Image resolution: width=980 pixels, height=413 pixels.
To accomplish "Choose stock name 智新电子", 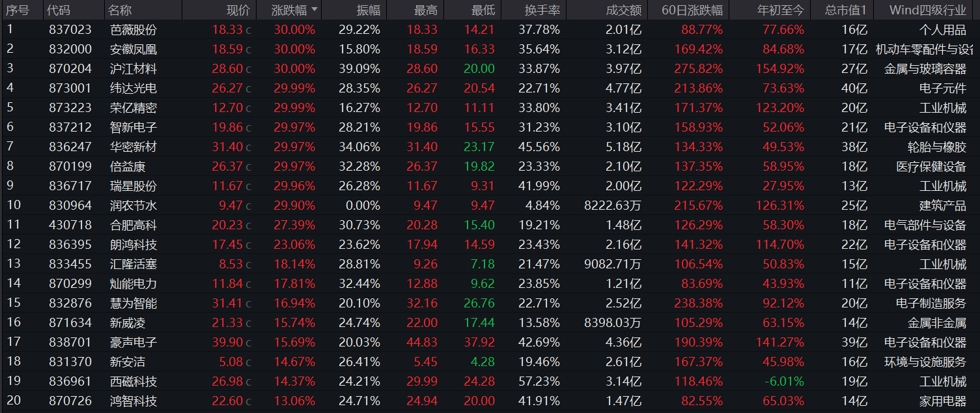I will 133,127.
